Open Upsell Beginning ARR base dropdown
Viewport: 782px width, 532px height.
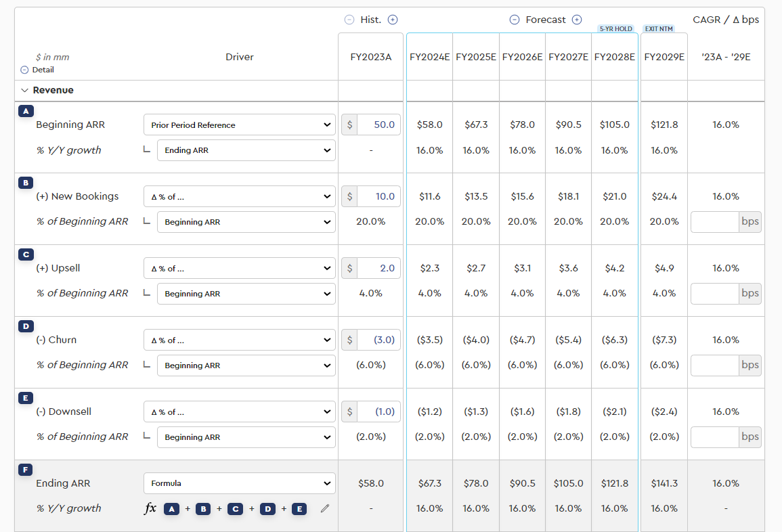pos(246,294)
